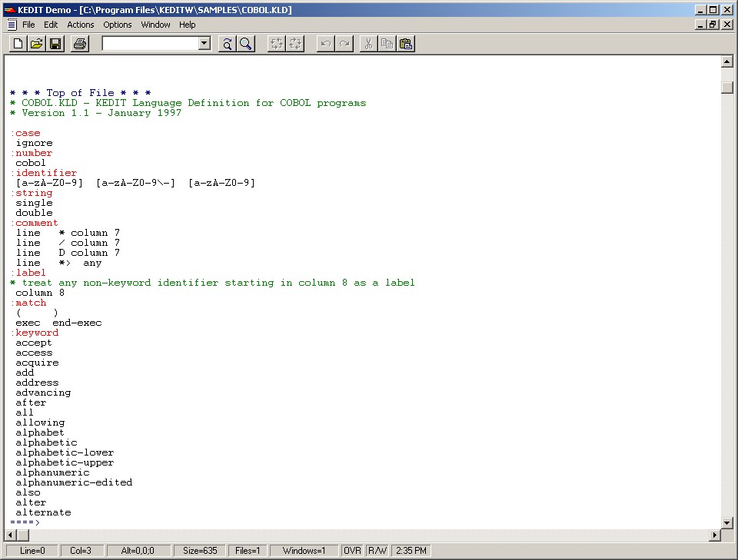Click the Find Next toolbar icon
738x560 pixels.
click(227, 45)
